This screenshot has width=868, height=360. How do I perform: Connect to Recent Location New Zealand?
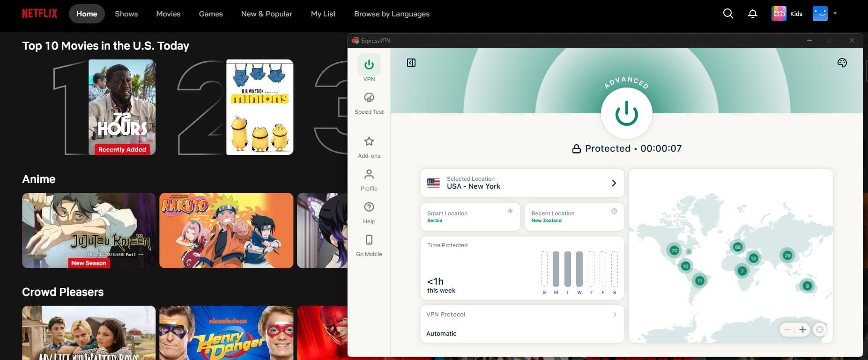pyautogui.click(x=574, y=217)
